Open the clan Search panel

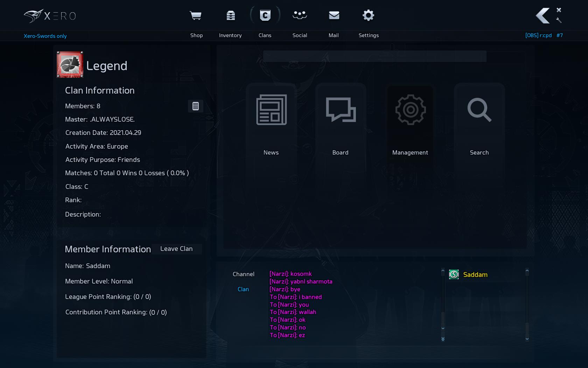[x=479, y=121]
